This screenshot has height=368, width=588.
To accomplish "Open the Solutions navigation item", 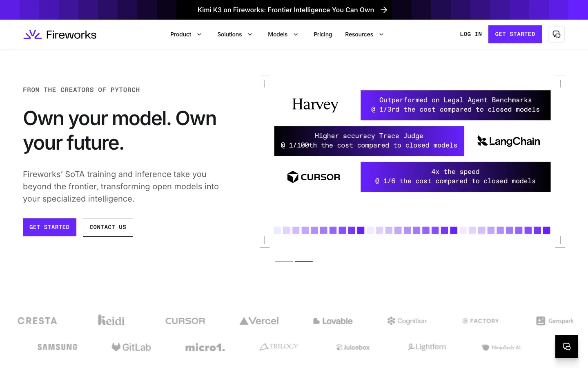I will click(x=229, y=34).
